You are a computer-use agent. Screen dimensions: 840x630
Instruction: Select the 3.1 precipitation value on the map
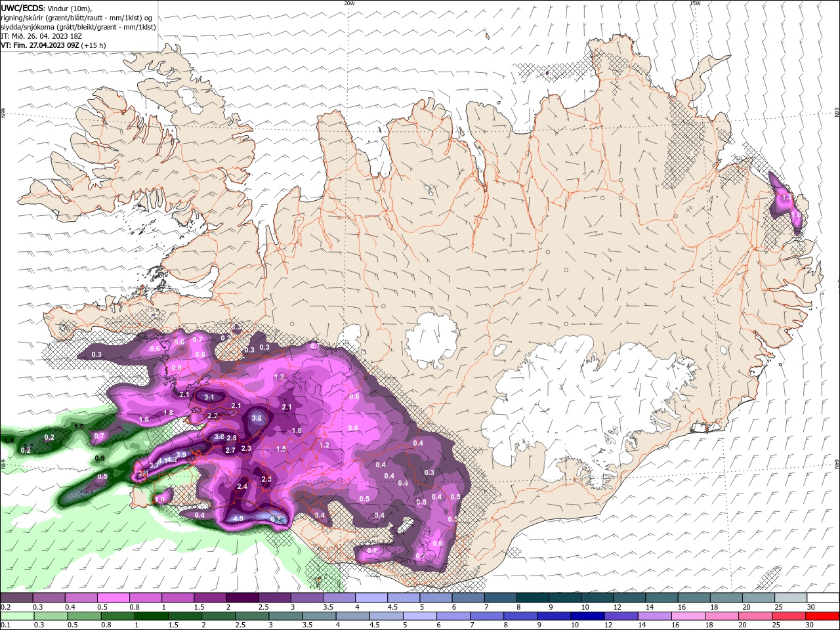pos(209,397)
